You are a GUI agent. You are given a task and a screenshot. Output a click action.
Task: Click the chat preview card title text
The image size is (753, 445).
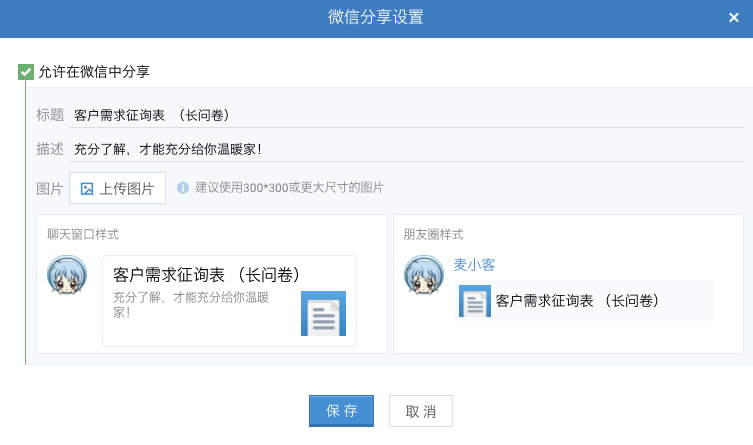tap(206, 275)
